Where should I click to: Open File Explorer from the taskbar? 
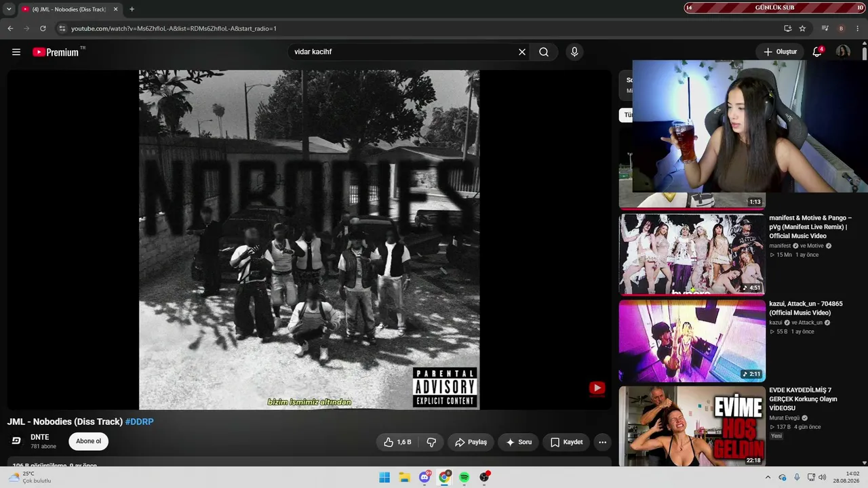coord(404,477)
